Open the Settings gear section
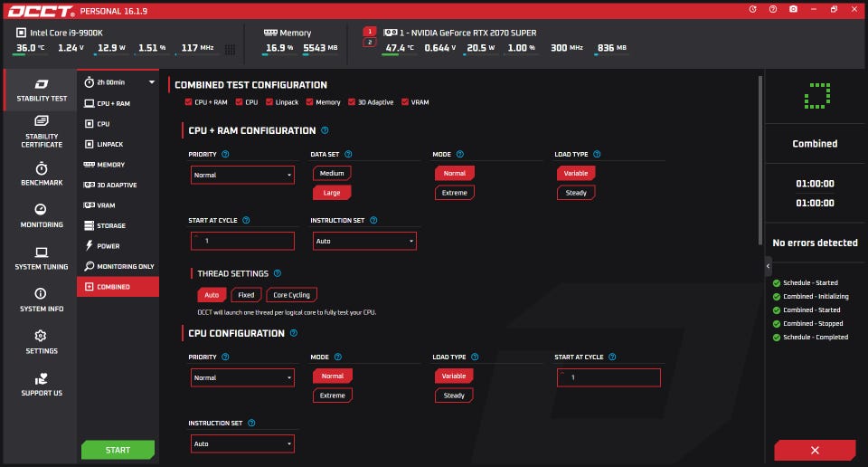 (42, 342)
